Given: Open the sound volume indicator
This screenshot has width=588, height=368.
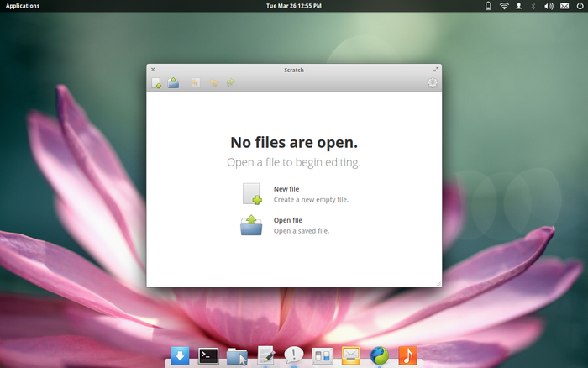Looking at the screenshot, I should 549,6.
